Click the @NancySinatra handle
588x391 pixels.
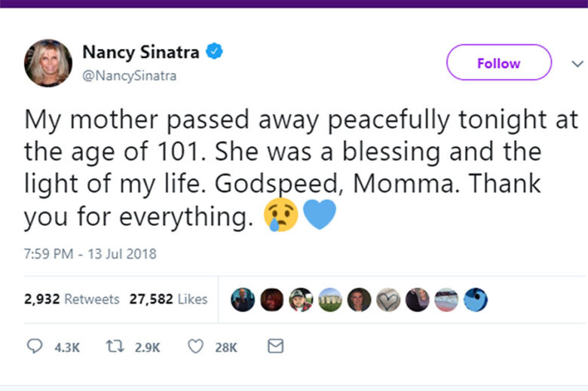pos(129,75)
